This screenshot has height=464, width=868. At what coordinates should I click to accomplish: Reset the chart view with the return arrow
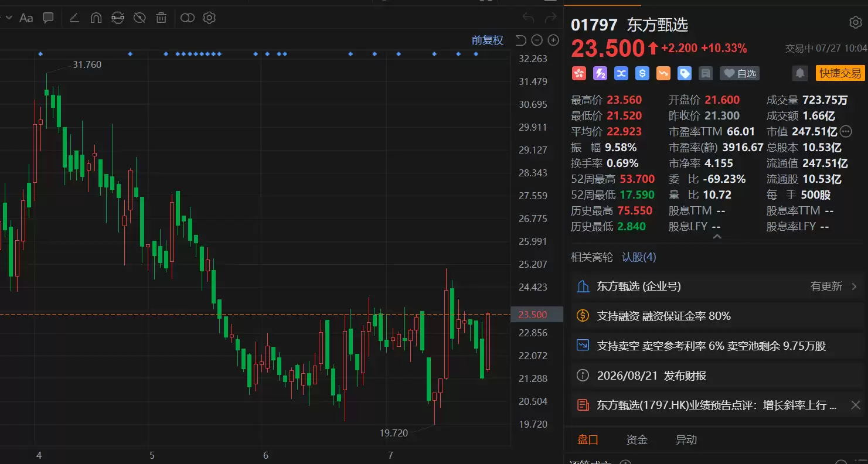[520, 40]
